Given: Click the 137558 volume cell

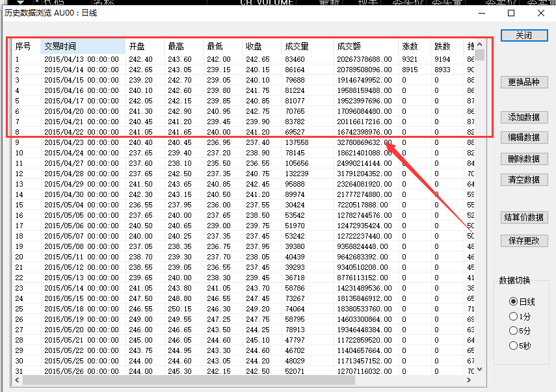Looking at the screenshot, I should 297,142.
